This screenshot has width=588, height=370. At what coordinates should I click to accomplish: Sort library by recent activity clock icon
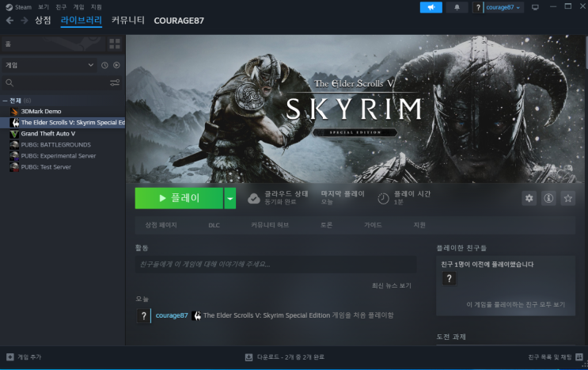click(x=104, y=65)
